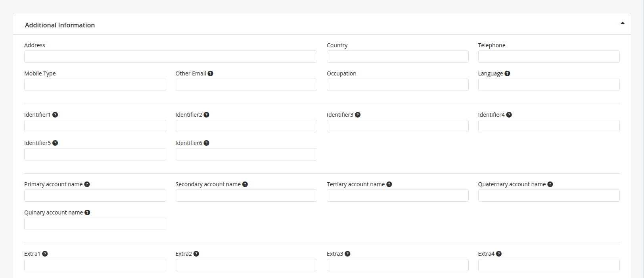
Task: Focus the Identifier2 text box
Action: tap(246, 126)
